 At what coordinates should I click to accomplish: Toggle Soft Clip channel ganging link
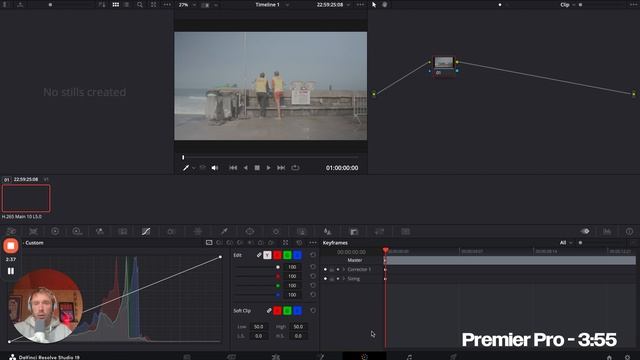coord(269,311)
